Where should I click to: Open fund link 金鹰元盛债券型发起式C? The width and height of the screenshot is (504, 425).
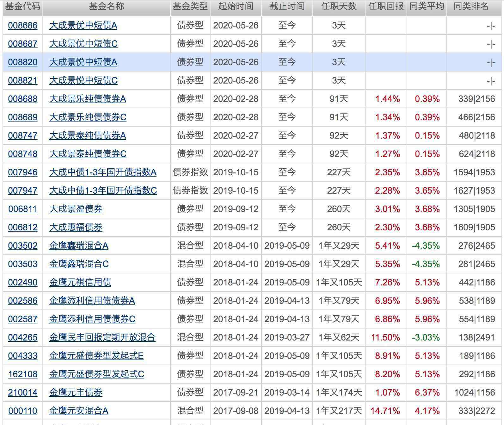pyautogui.click(x=97, y=374)
